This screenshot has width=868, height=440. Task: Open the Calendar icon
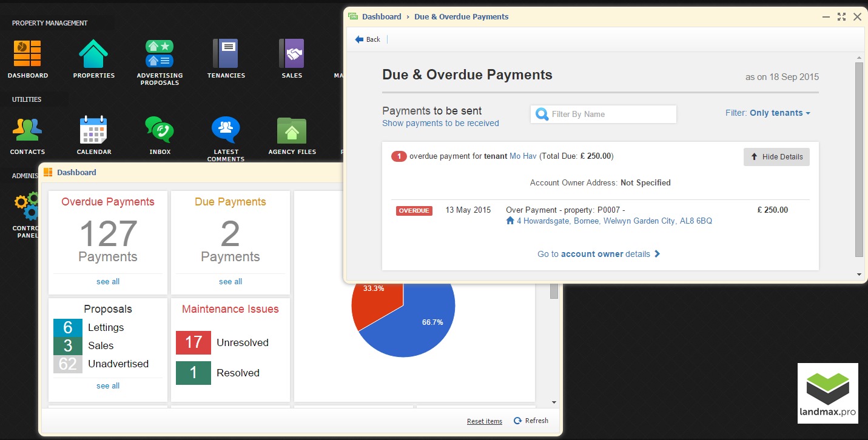93,130
